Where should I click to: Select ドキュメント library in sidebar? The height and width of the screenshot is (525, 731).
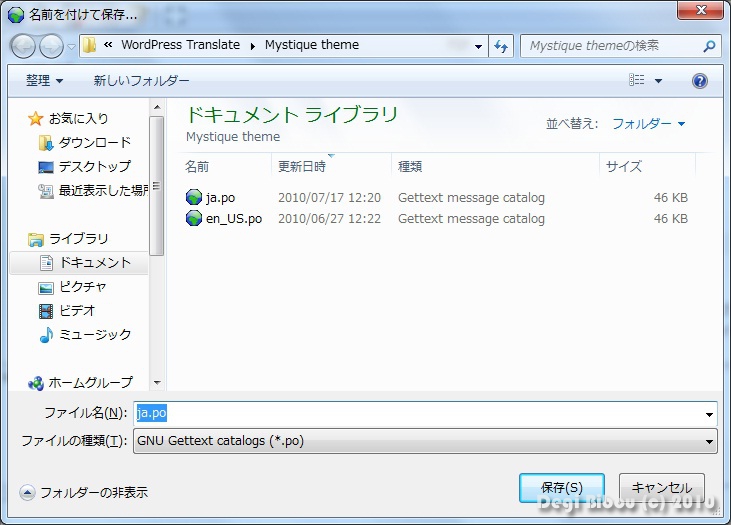tap(95, 262)
